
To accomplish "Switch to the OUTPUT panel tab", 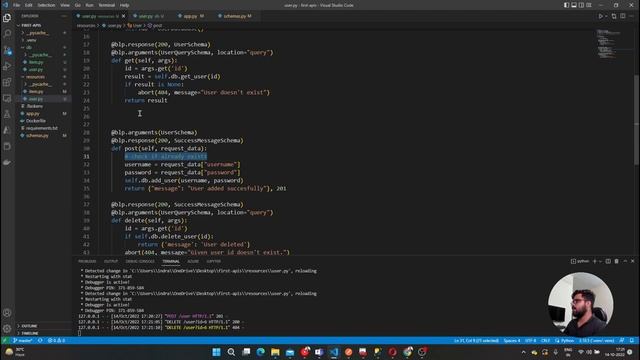I will coord(111,261).
